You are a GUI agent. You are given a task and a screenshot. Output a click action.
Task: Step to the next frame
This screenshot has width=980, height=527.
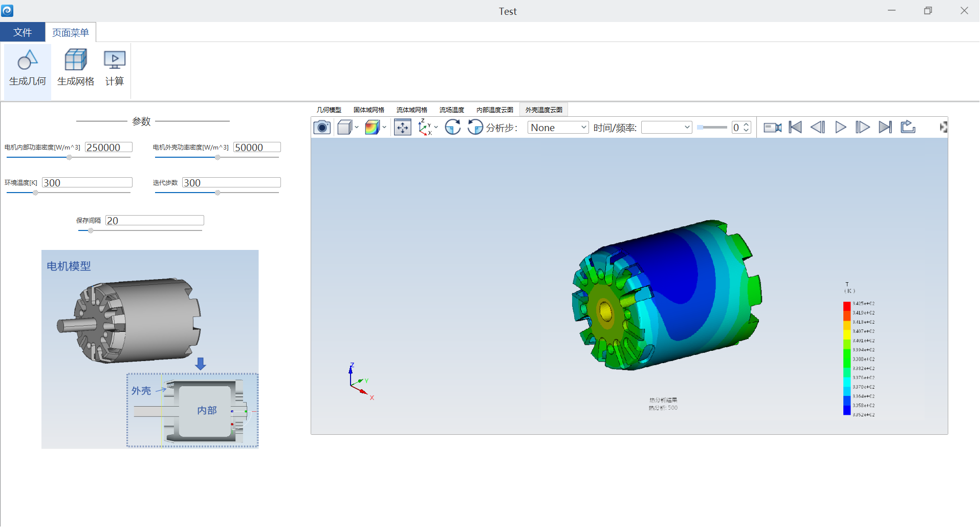coord(863,127)
